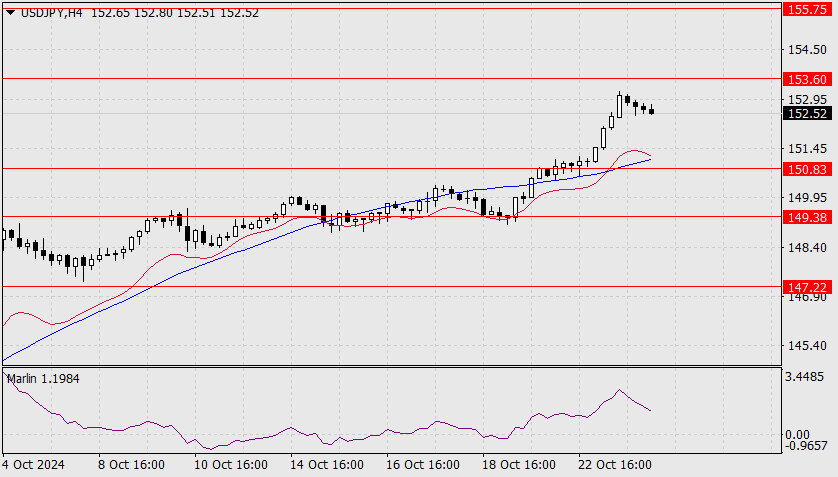
Task: Select the -0.9657 Marlin scale value
Action: (x=806, y=445)
